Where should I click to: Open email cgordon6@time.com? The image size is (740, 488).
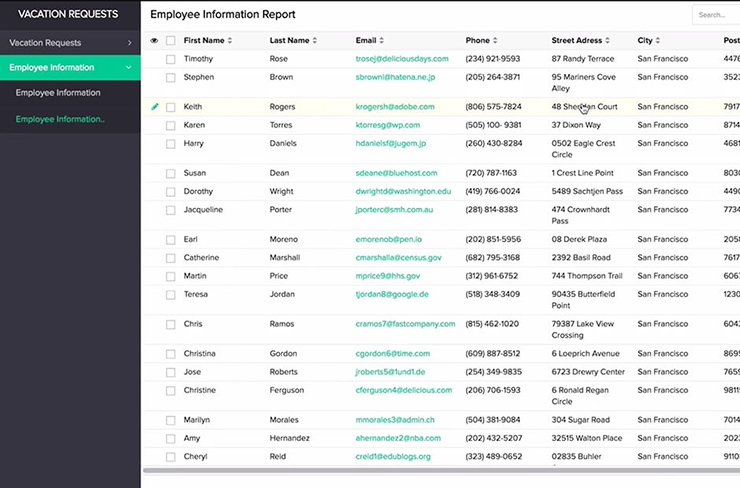[393, 354]
